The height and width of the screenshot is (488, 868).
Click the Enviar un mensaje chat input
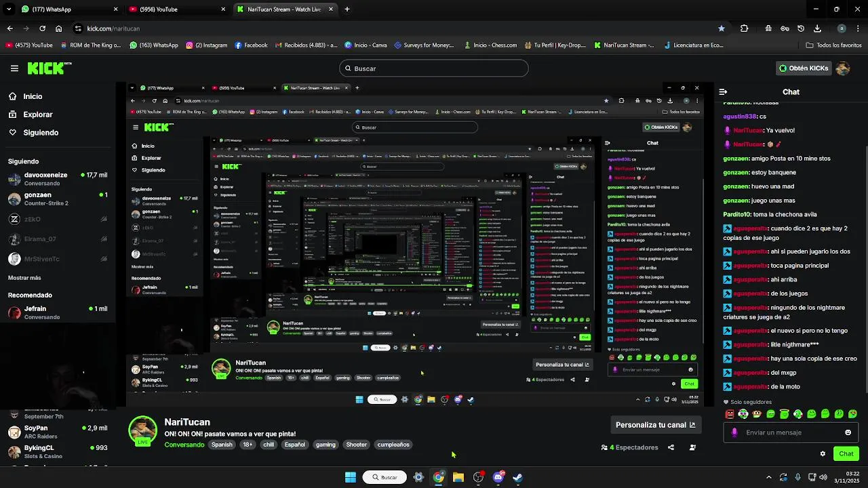[x=791, y=432]
